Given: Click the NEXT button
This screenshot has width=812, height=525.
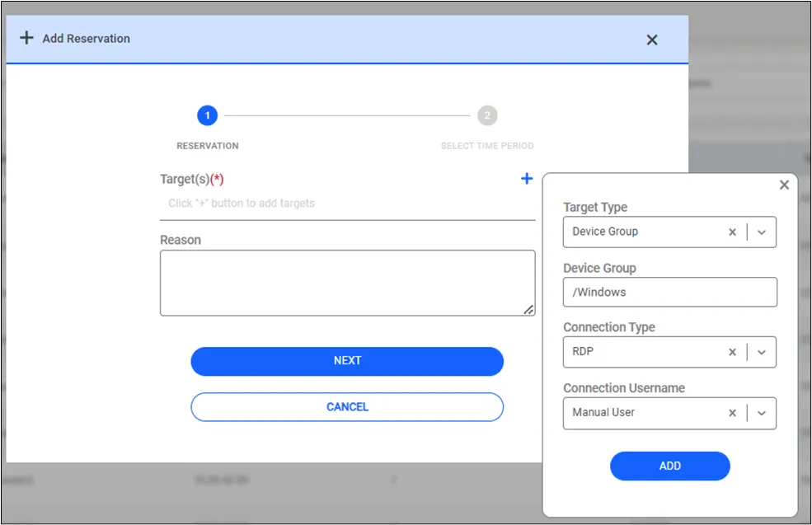Looking at the screenshot, I should click(x=347, y=361).
